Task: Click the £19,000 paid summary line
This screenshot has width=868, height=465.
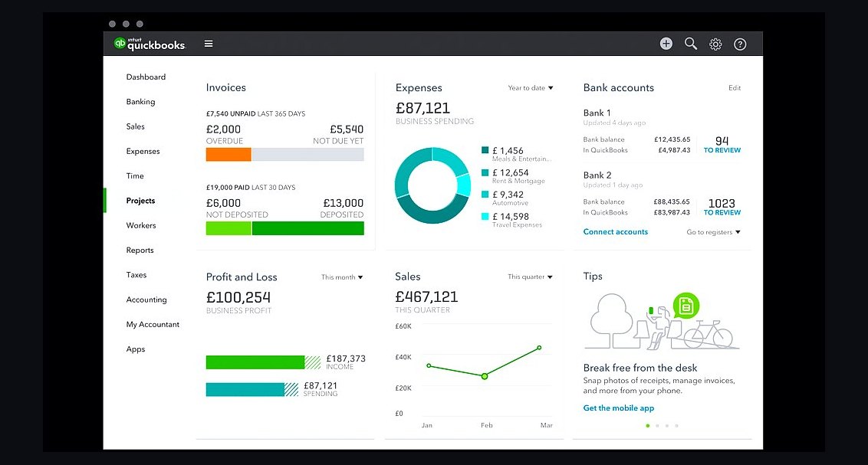Action: point(251,188)
